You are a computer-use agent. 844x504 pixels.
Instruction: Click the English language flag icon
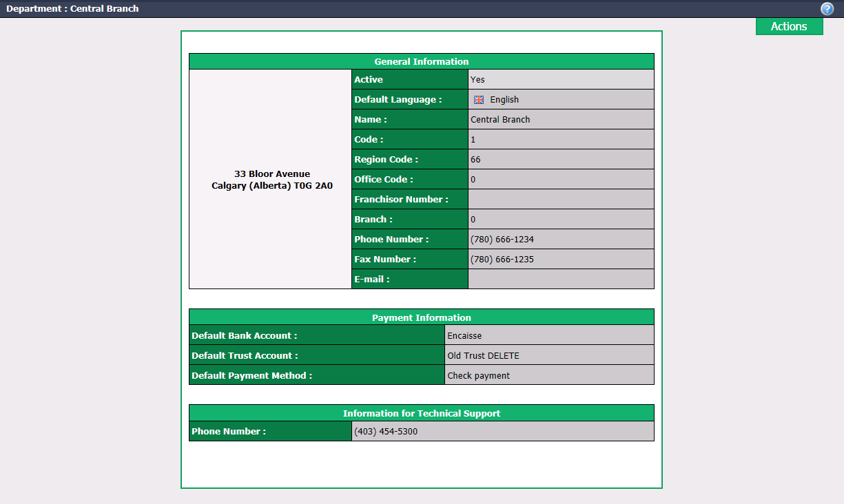[x=479, y=100]
